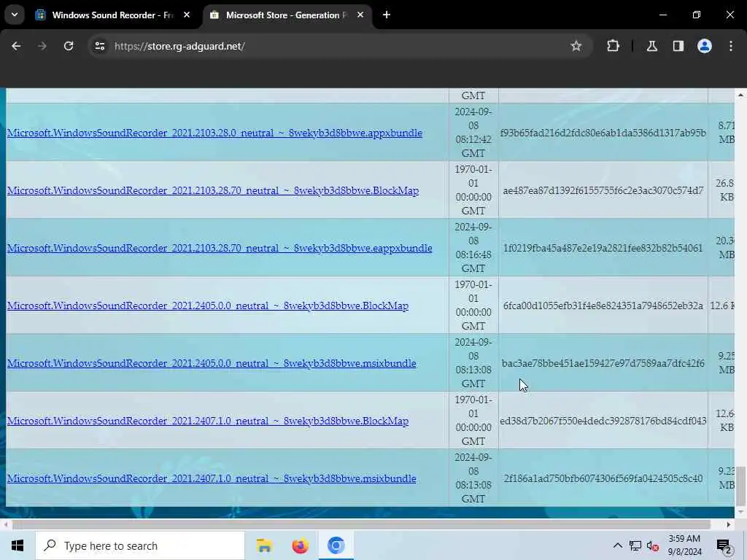Launch Firefox from the taskbar
The width and height of the screenshot is (747, 560).
click(300, 545)
